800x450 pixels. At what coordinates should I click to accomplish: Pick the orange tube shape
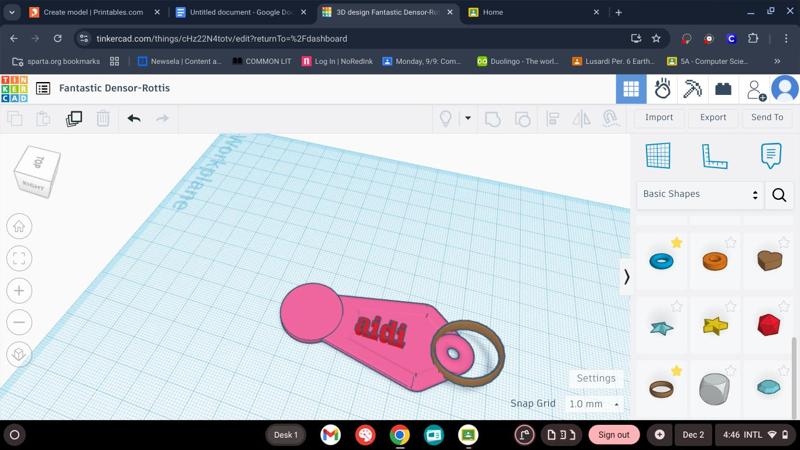pos(715,261)
